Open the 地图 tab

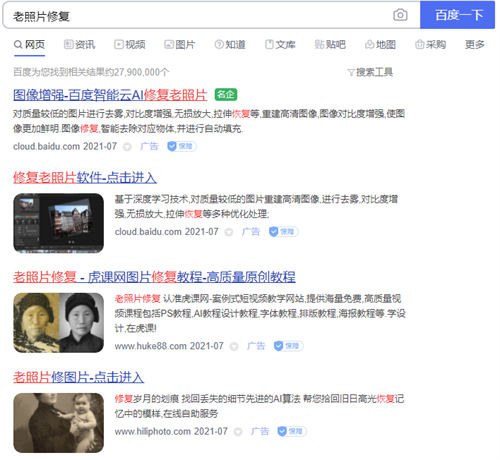point(380,44)
